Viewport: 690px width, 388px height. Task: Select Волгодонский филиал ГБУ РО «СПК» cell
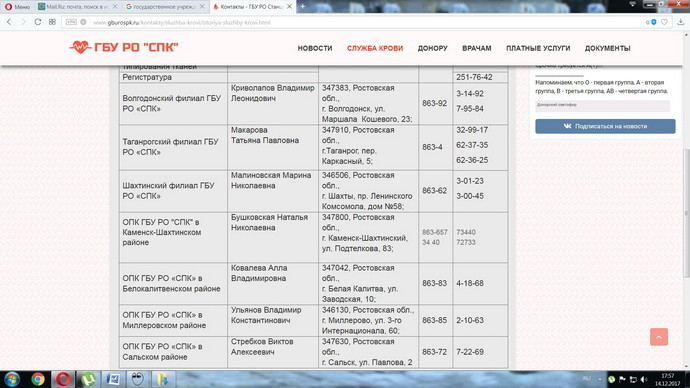(173, 103)
